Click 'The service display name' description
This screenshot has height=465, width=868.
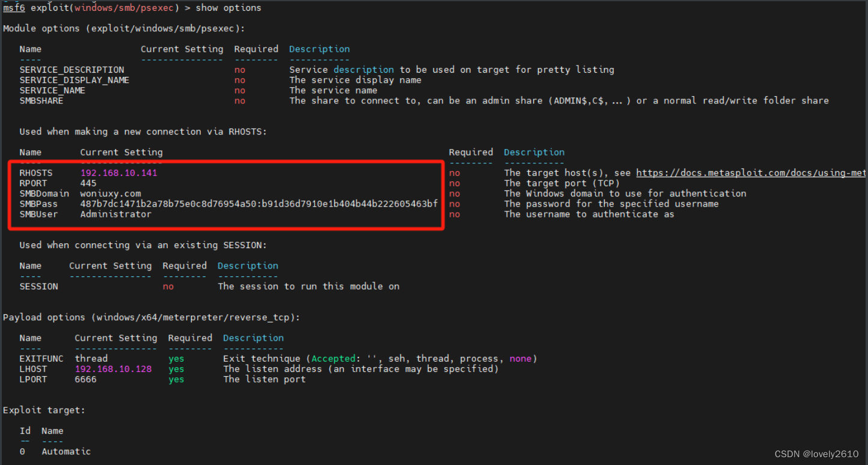coord(355,80)
